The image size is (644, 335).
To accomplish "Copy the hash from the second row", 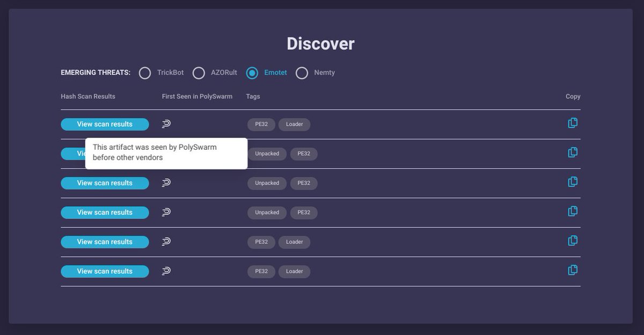I will (573, 152).
